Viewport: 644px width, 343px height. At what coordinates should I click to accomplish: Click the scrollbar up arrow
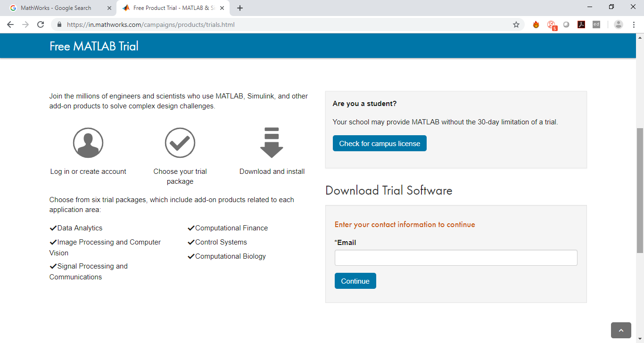(640, 38)
